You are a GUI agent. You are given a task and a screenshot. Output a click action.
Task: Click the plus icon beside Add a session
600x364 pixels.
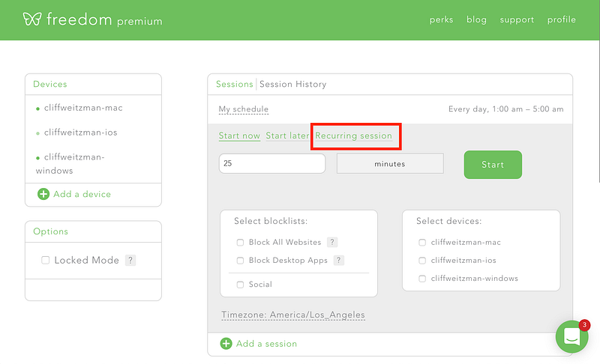[226, 343]
